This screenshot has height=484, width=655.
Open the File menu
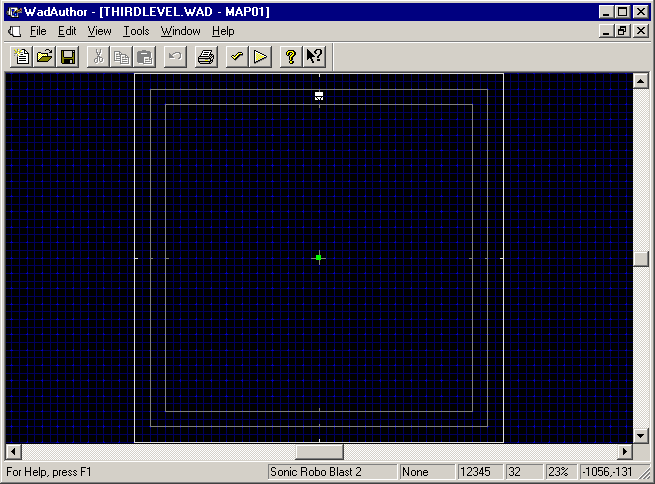38,31
